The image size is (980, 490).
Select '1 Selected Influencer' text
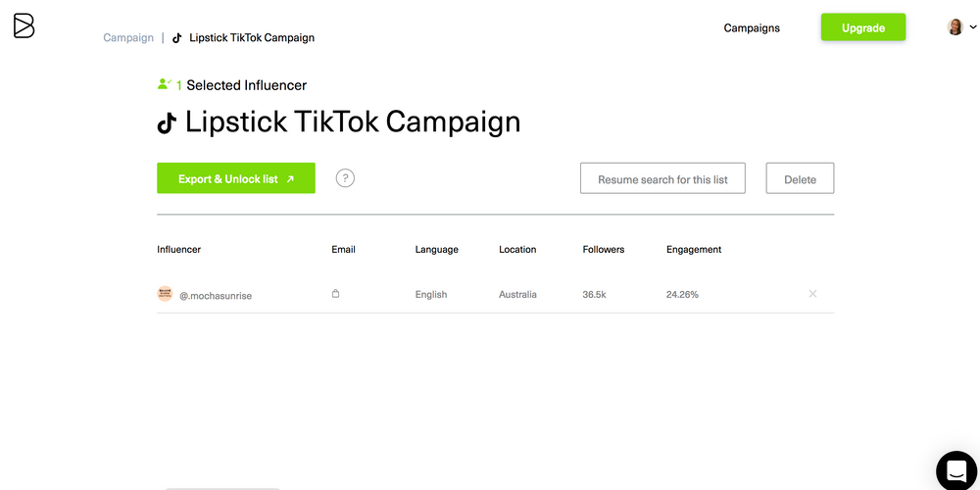[x=241, y=85]
